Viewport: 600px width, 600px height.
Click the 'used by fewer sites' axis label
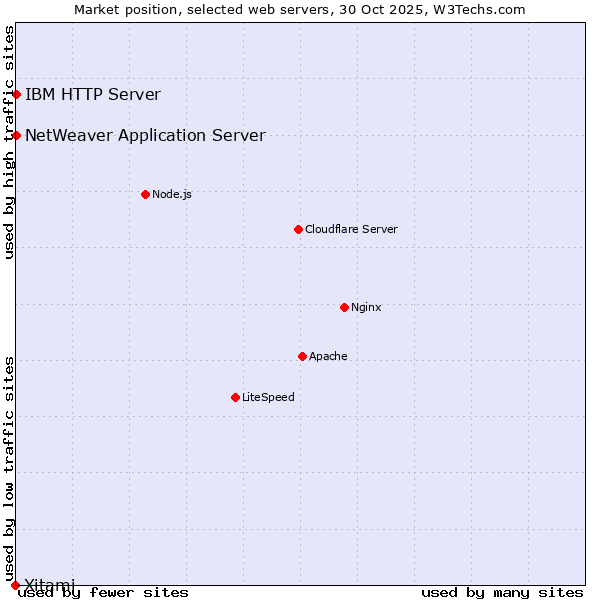[103, 593]
